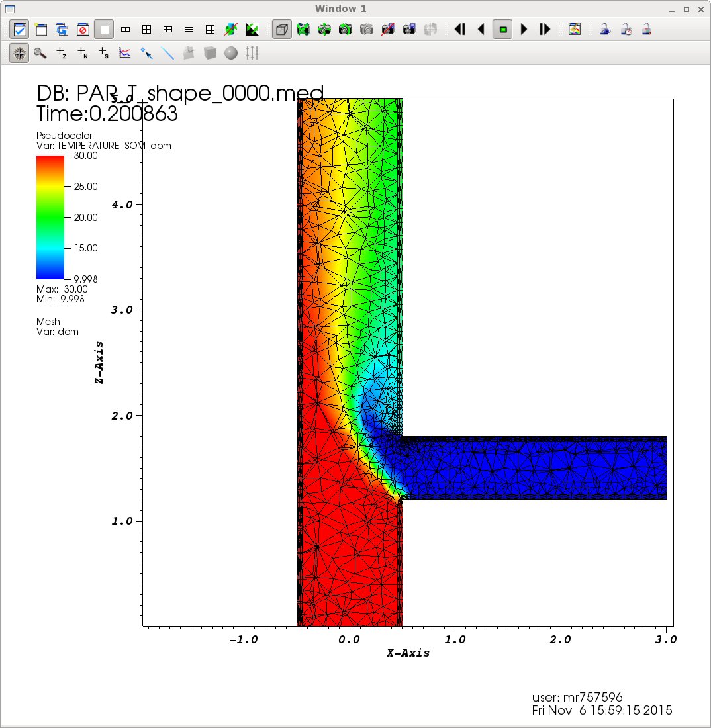711x728 pixels.
Task: Click the date 'Fri Nov 6 15:59:15 2015'
Action: point(602,710)
